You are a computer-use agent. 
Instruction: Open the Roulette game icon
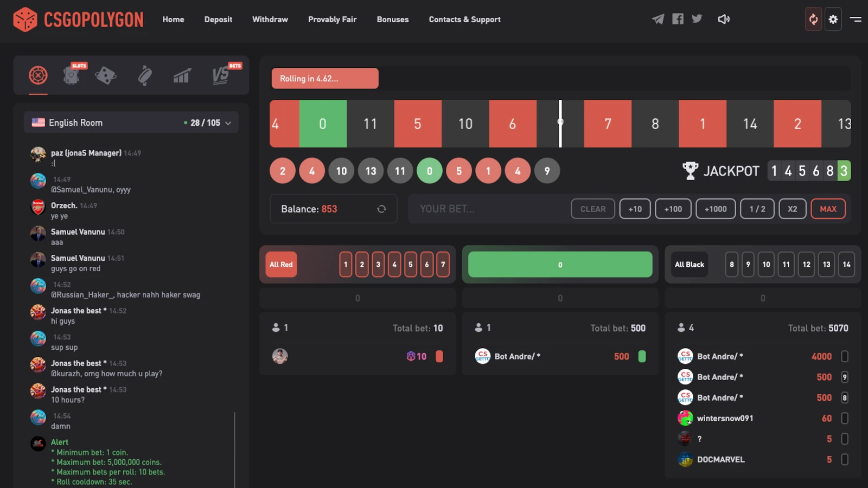[x=38, y=75]
